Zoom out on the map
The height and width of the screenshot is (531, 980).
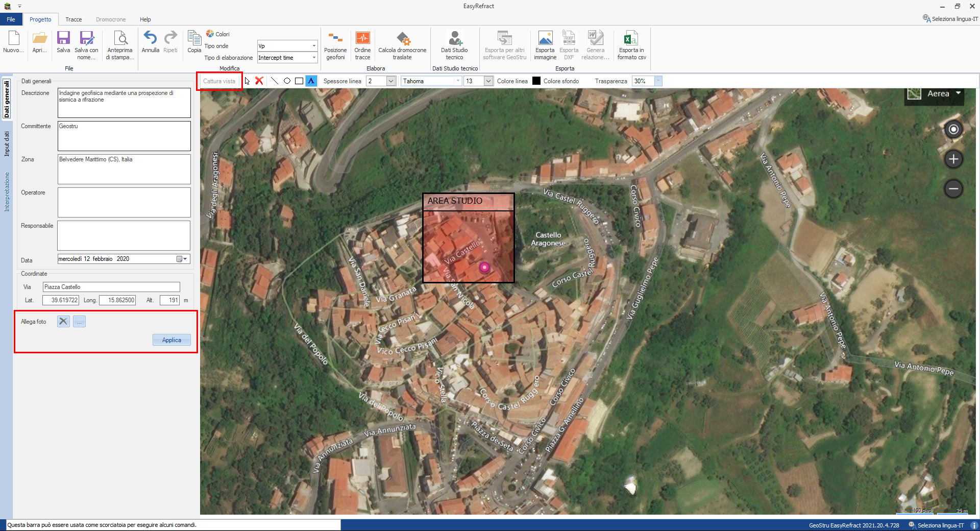953,189
